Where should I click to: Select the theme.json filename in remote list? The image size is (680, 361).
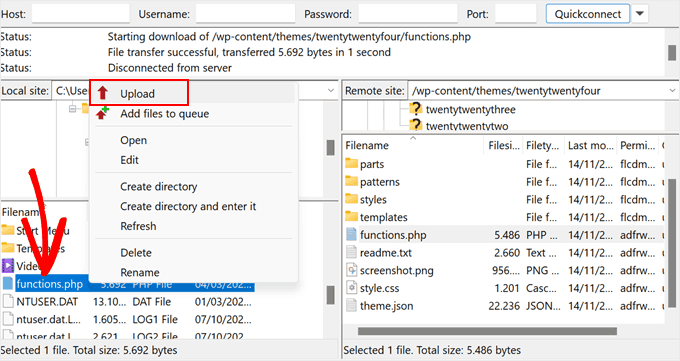(x=386, y=306)
